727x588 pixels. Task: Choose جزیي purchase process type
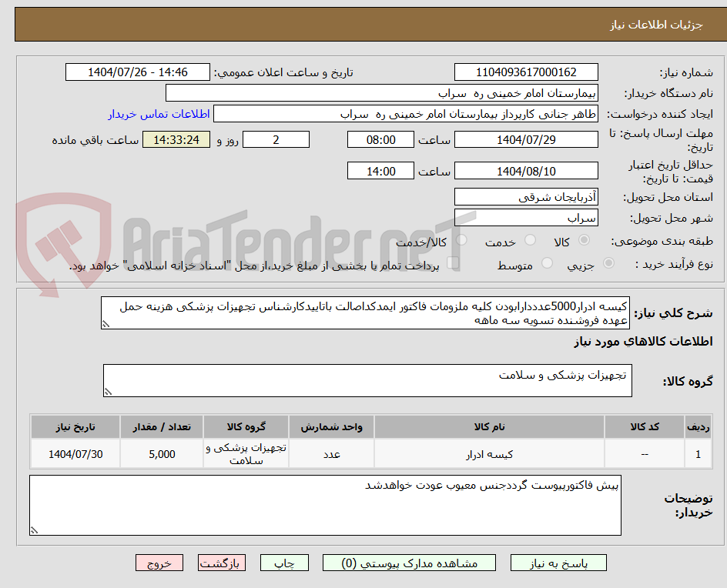tap(608, 263)
